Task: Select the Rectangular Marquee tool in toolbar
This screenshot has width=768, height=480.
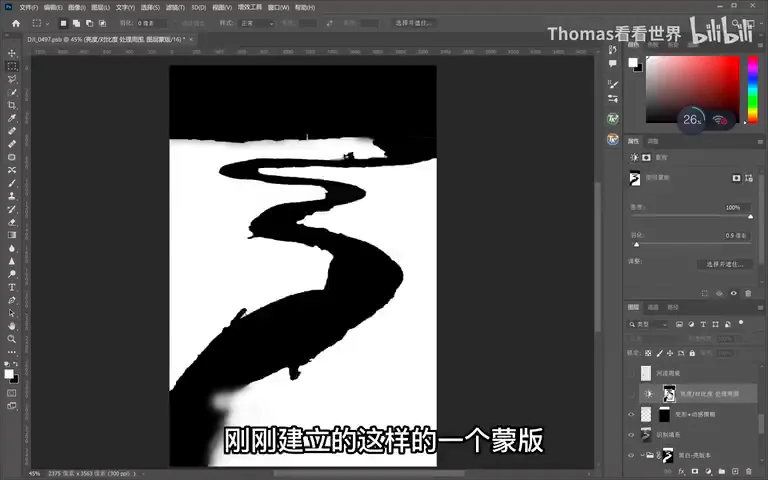Action: click(x=12, y=66)
